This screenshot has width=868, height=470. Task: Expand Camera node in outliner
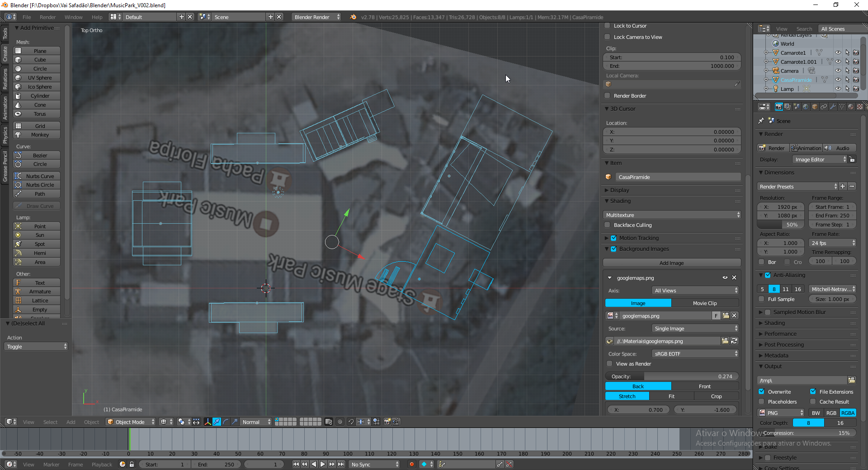tap(766, 70)
